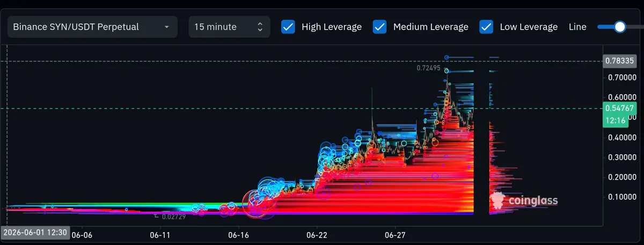The height and width of the screenshot is (245, 644).
Task: Click the 06-11 date label
Action: [x=160, y=235]
